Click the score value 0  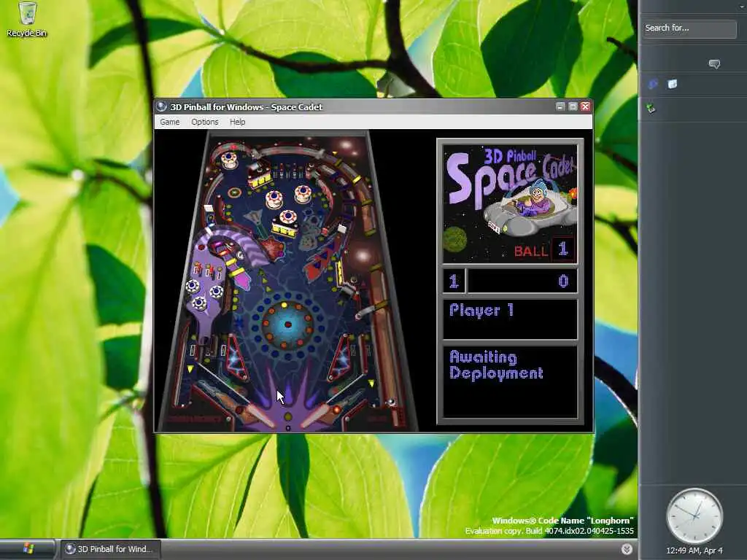point(564,281)
